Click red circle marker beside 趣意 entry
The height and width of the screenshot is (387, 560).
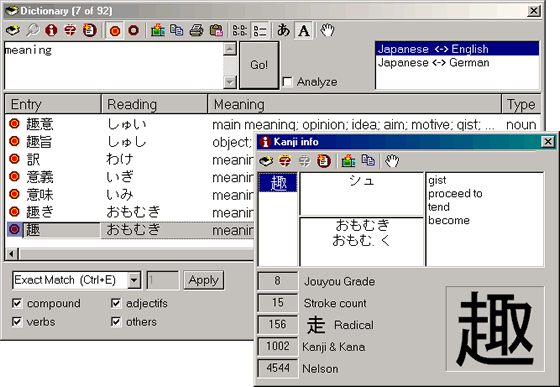coord(14,124)
